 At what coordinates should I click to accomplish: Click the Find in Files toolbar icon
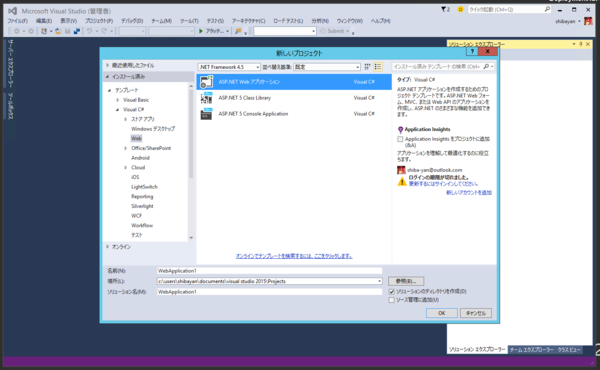pyautogui.click(x=238, y=31)
